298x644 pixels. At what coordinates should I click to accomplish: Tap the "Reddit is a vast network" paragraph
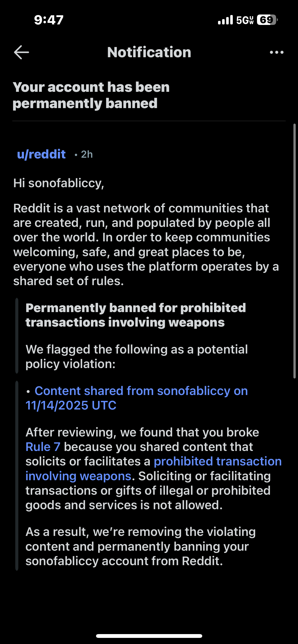pyautogui.click(x=146, y=245)
